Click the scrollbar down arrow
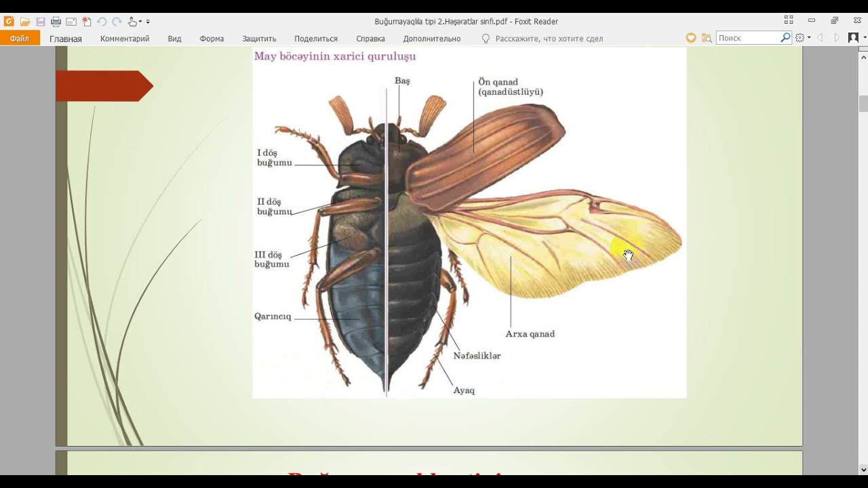The image size is (868, 488). pyautogui.click(x=863, y=469)
